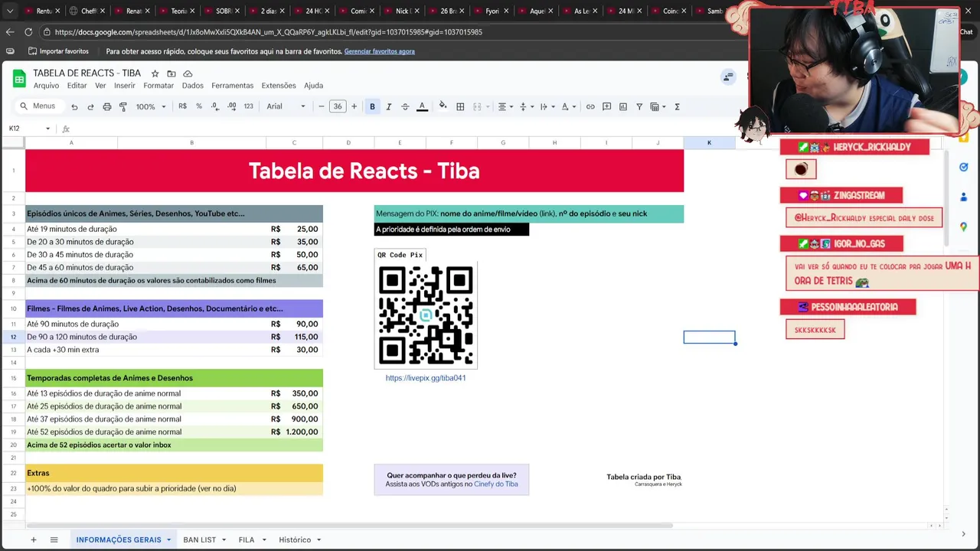The width and height of the screenshot is (980, 551).
Task: Click the horizontal scrollbar
Action: (x=348, y=526)
